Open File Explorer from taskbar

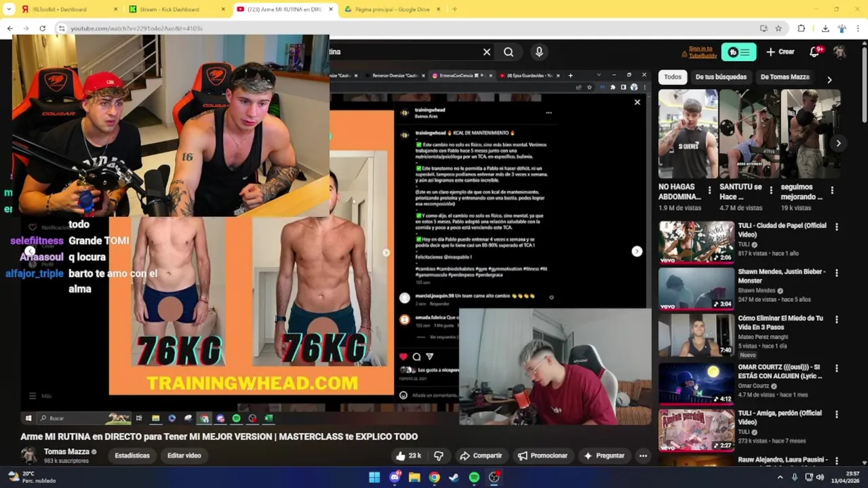point(414,477)
